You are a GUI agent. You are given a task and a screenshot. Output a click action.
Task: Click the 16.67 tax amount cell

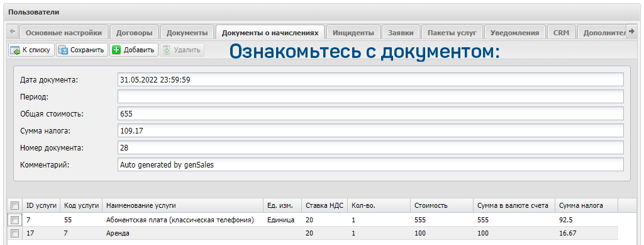point(587,233)
